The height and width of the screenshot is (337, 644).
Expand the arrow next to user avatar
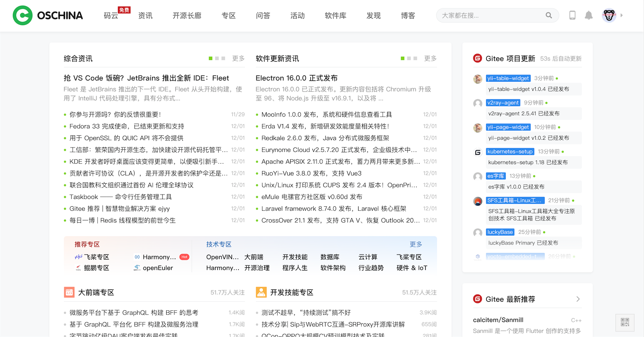(x=622, y=15)
